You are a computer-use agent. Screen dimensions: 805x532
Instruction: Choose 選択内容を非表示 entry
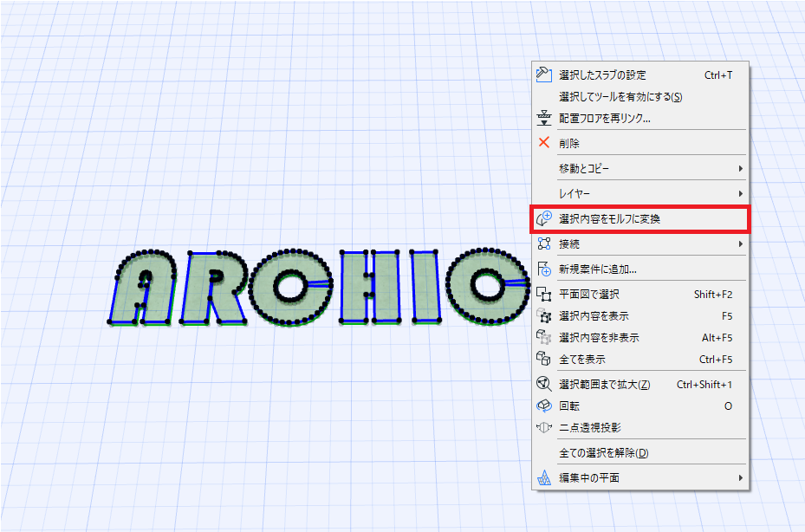point(639,337)
